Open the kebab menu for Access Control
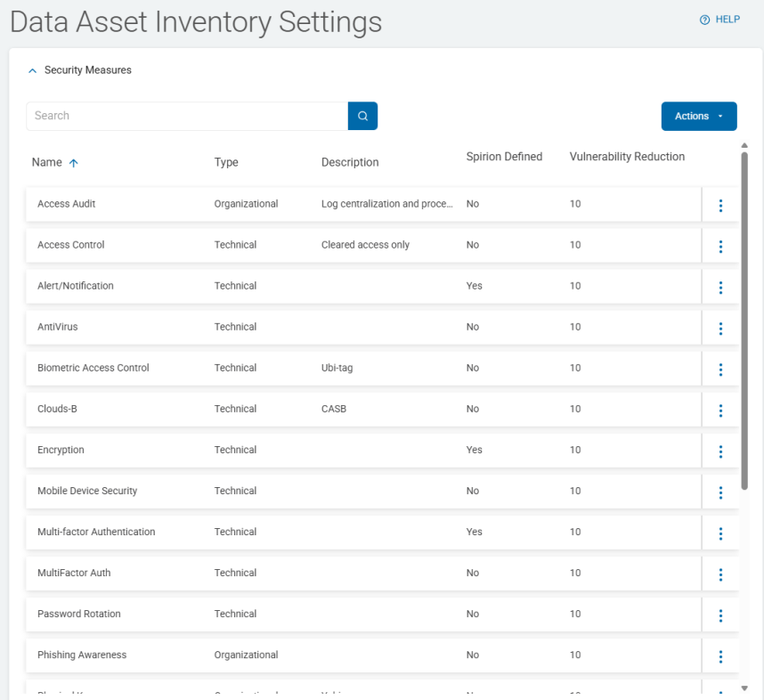This screenshot has height=700, width=764. pos(720,246)
